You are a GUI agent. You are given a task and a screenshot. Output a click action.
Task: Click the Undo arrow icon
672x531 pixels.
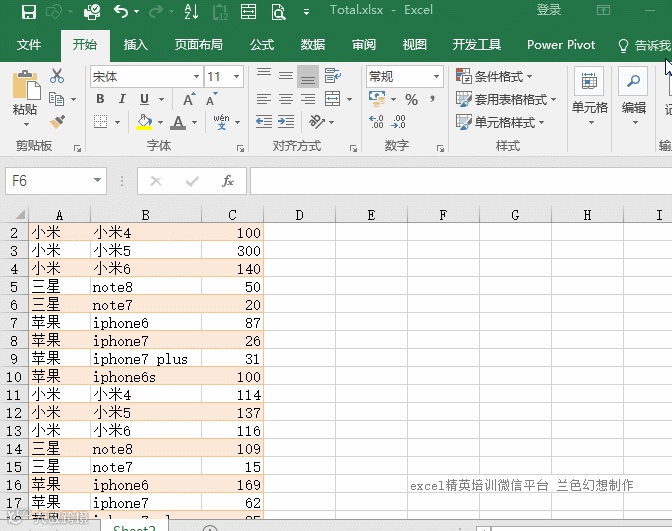[121, 12]
